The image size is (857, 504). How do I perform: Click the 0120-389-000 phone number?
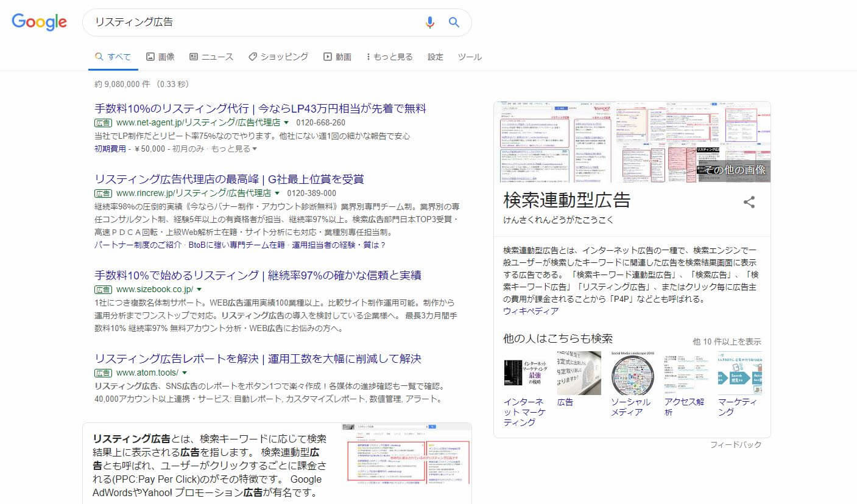tap(312, 193)
